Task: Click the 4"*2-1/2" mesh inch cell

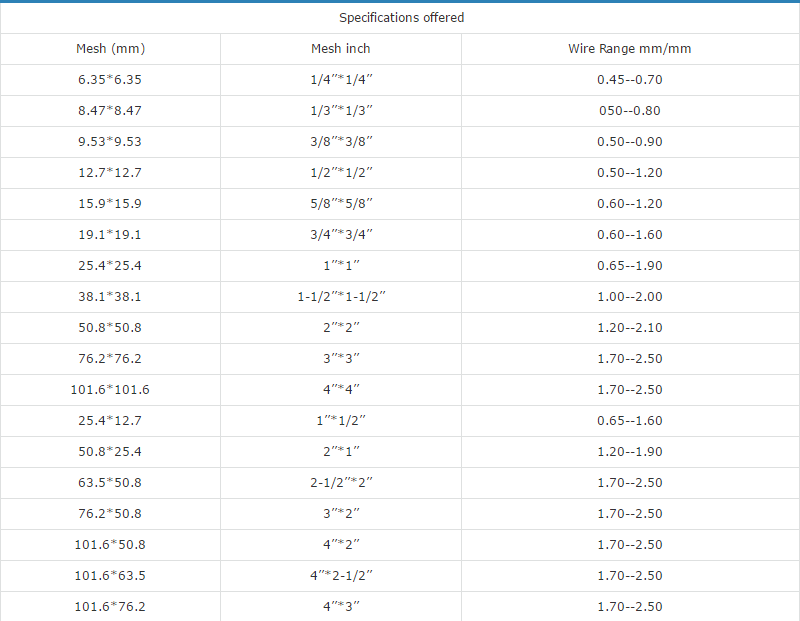Action: pyautogui.click(x=339, y=575)
